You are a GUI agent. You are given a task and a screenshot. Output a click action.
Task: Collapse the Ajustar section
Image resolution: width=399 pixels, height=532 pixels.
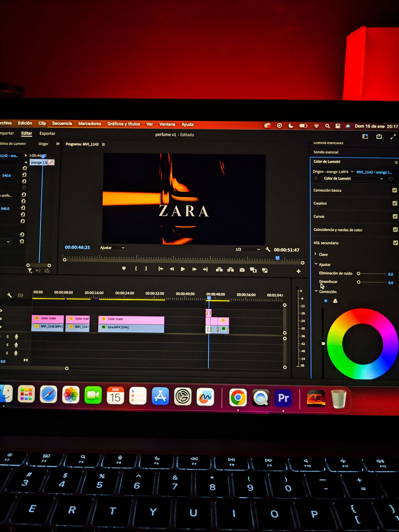[316, 264]
